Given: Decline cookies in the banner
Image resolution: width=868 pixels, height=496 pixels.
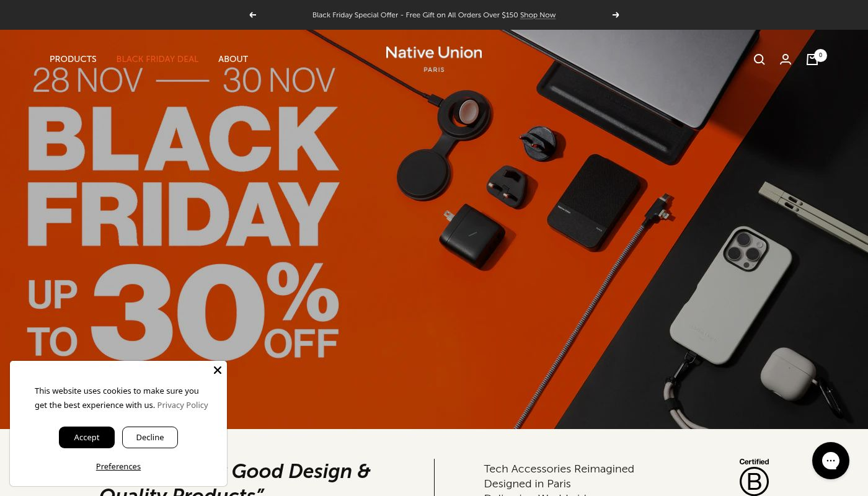Looking at the screenshot, I should [x=150, y=437].
